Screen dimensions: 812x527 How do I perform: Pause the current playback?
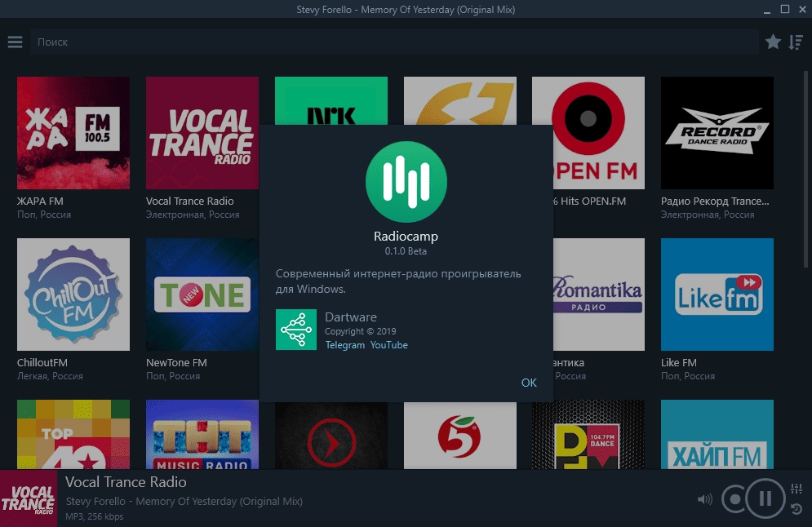pyautogui.click(x=765, y=498)
